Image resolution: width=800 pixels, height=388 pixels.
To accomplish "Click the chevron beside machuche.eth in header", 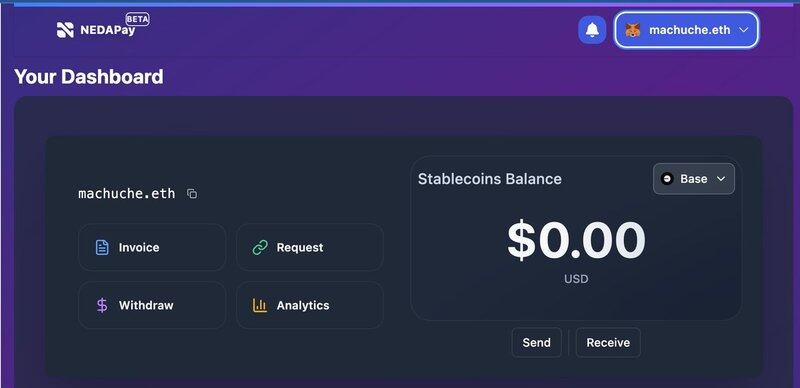I will (744, 30).
